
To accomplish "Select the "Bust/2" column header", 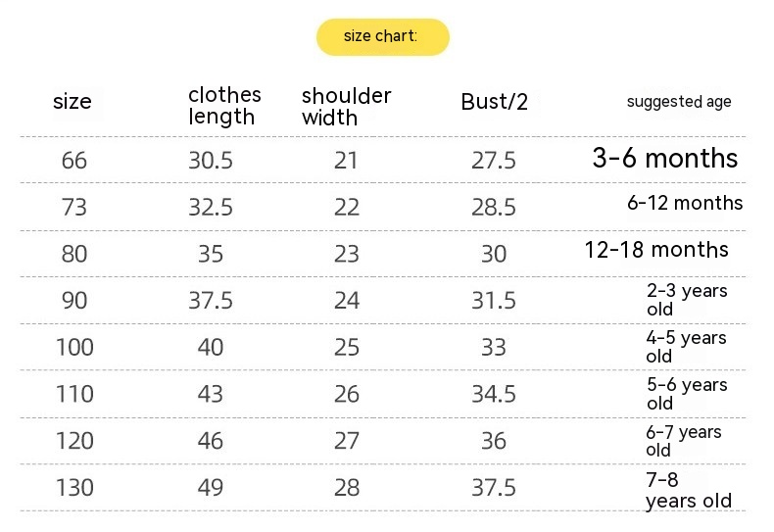I will click(x=494, y=102).
